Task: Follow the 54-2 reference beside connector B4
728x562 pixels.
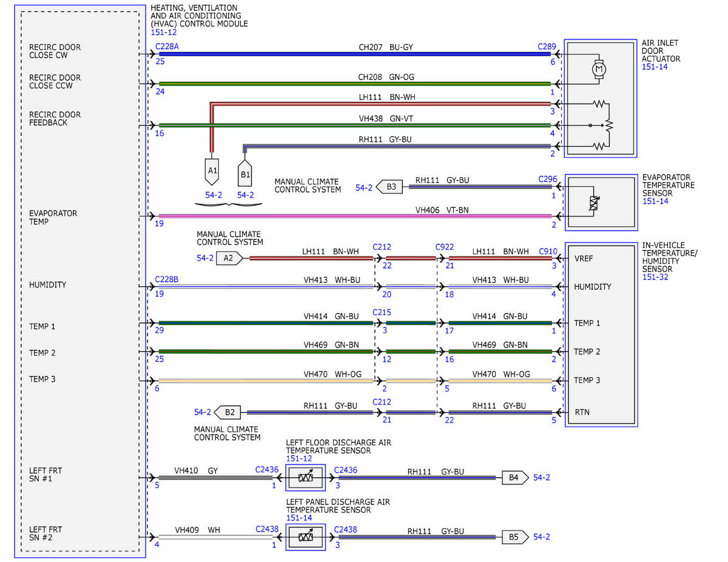Action: point(542,478)
